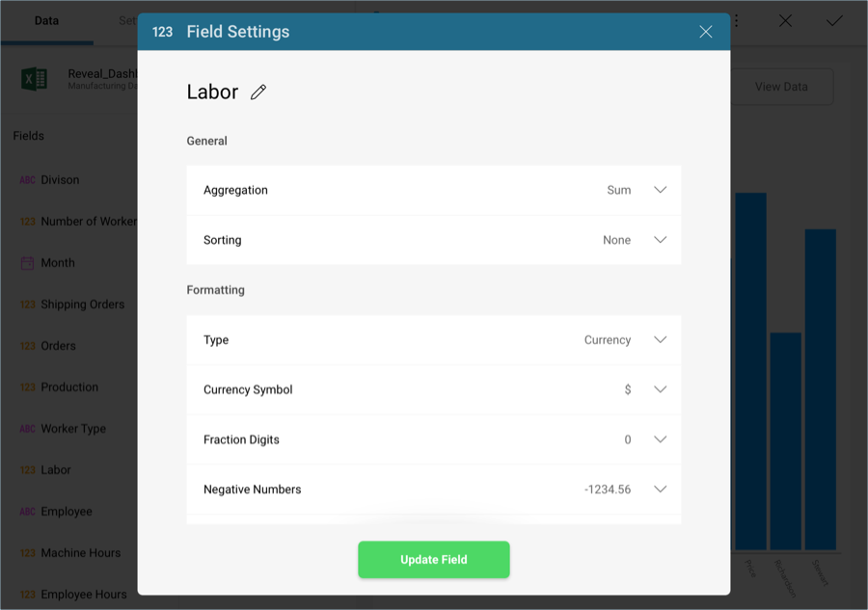Open the Sorting dropdown
868x610 pixels.
coord(660,240)
